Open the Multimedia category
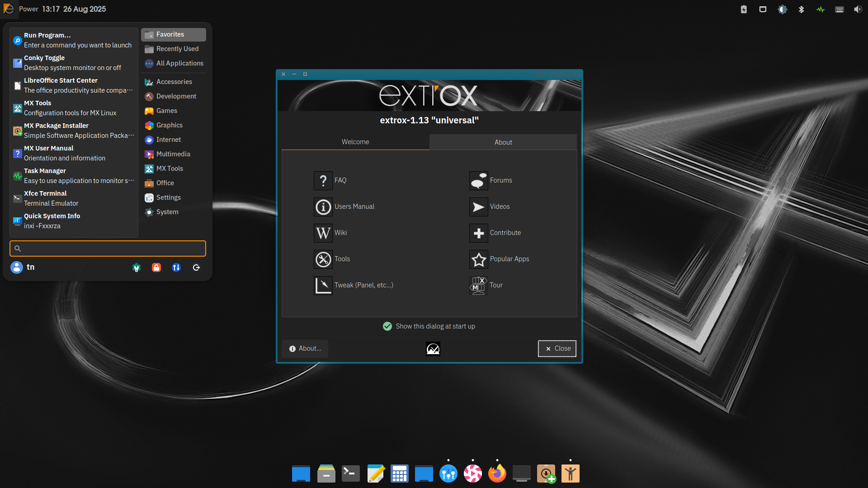This screenshot has width=868, height=488. pos(174,154)
